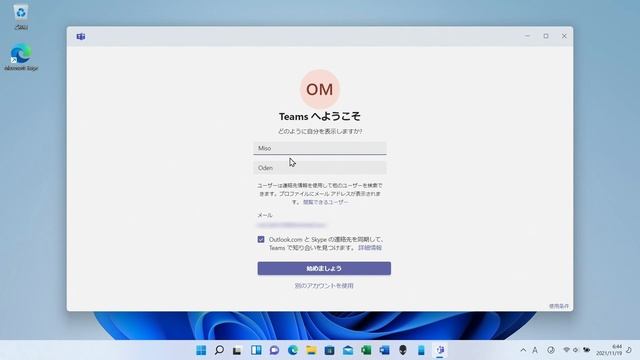
Task: Click the IME input mode indicator A
Action: [x=535, y=350]
